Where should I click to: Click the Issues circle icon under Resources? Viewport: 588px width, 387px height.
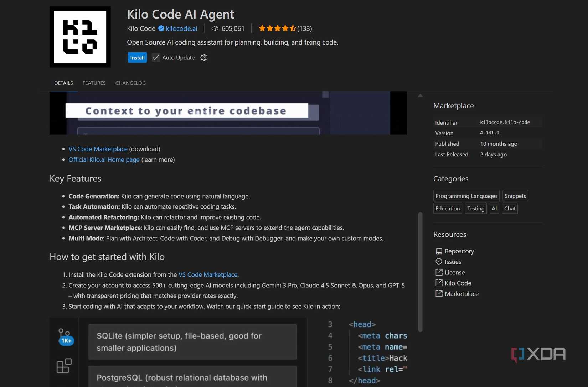[439, 262]
